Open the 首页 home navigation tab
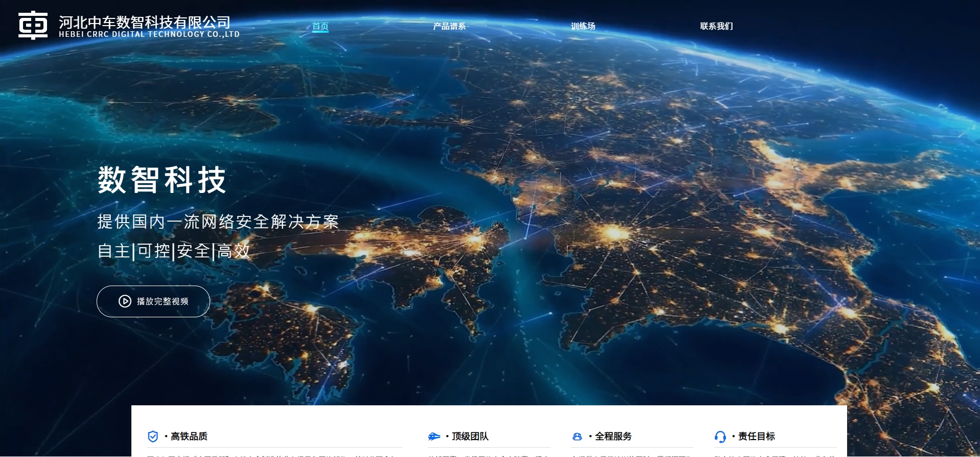The image size is (980, 457). pos(321,26)
